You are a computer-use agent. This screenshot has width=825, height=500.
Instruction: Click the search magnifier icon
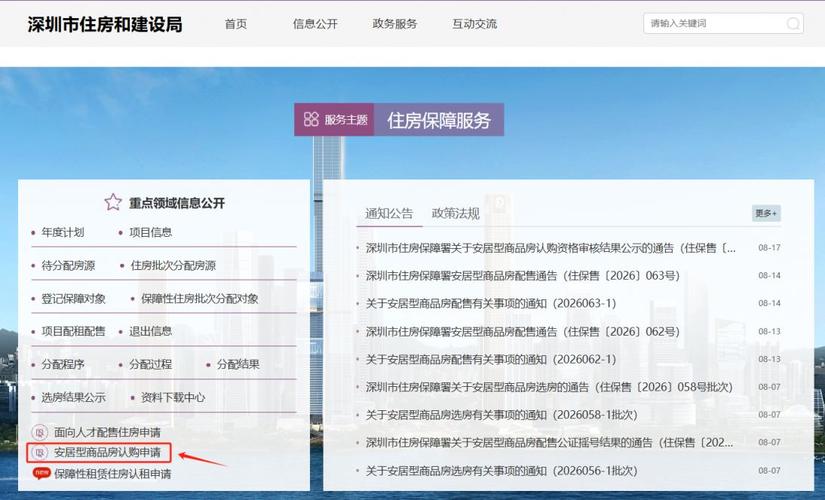(x=793, y=24)
